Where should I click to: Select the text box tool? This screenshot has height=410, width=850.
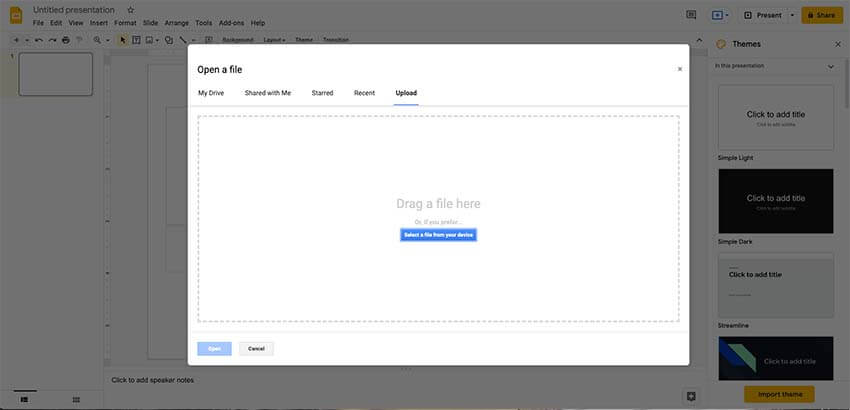pos(135,40)
